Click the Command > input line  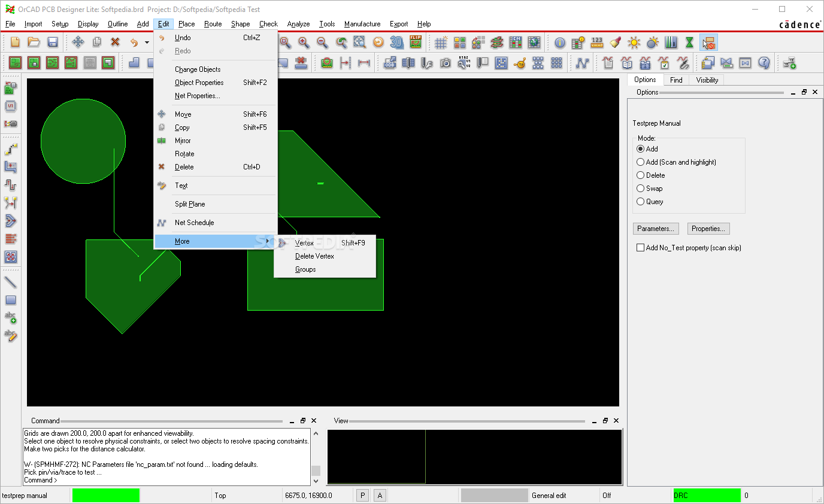tap(166, 480)
